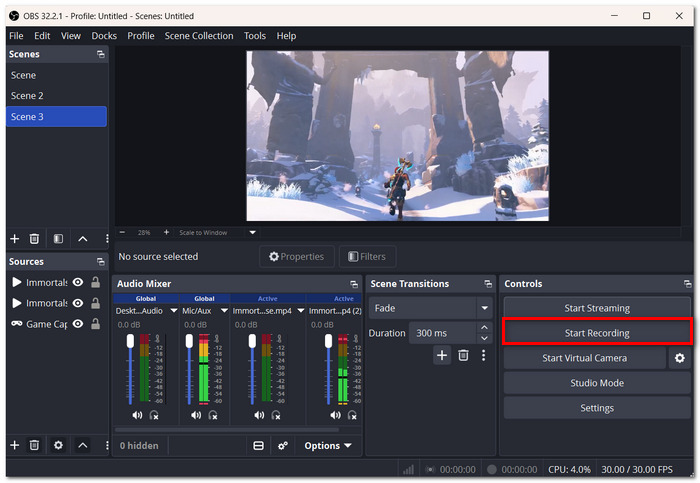The height and width of the screenshot is (483, 700).
Task: Move source up with Sources arrow
Action: click(x=83, y=445)
